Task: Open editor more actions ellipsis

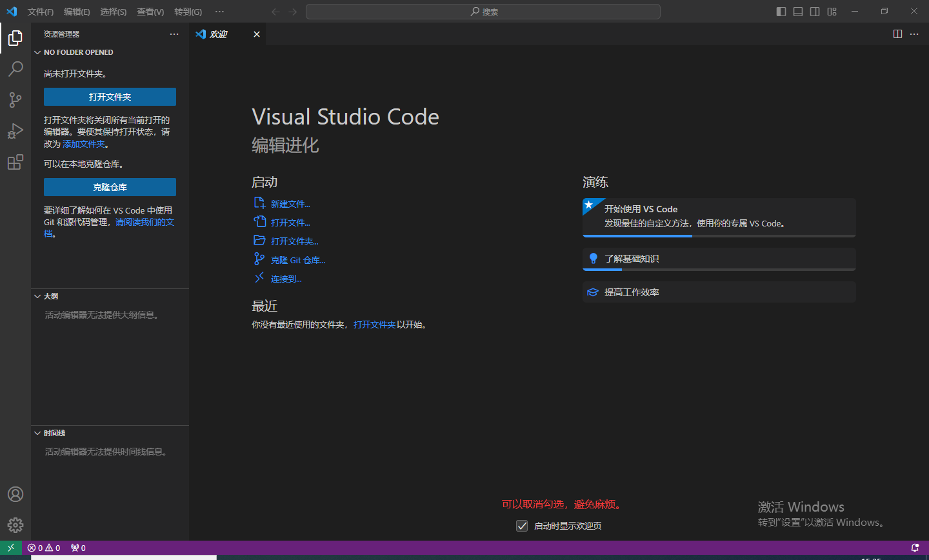Action: (914, 34)
